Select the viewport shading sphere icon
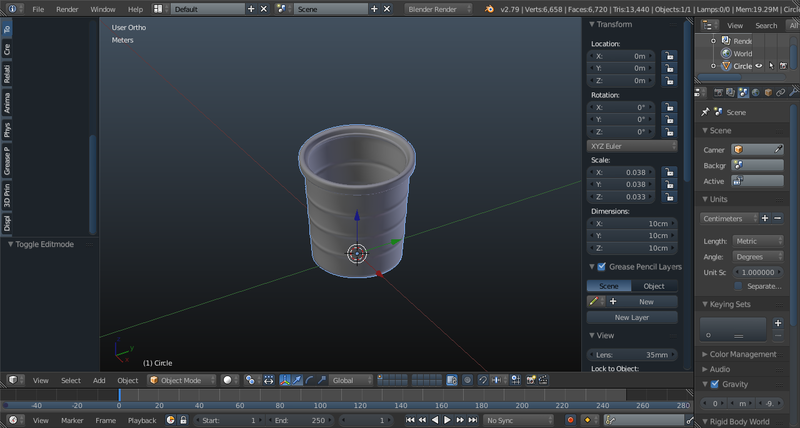 (228, 380)
